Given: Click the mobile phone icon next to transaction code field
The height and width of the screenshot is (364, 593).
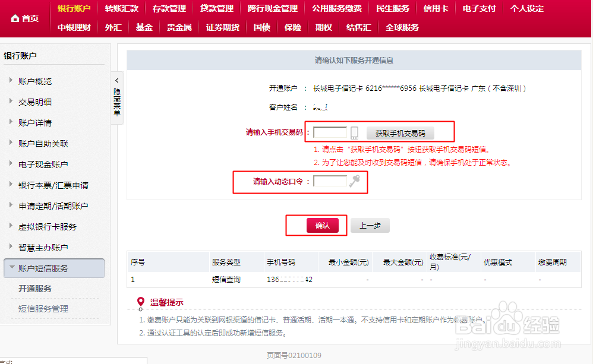Looking at the screenshot, I should tap(354, 132).
